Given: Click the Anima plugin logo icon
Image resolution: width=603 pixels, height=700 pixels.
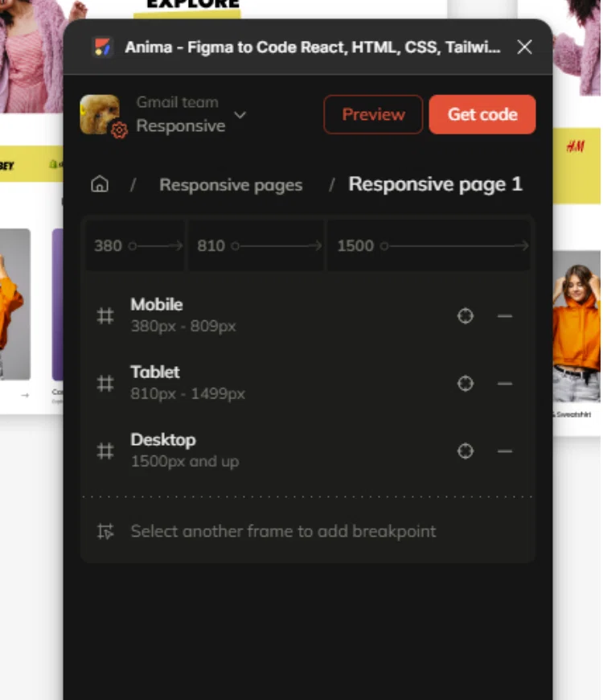Looking at the screenshot, I should pos(102,47).
